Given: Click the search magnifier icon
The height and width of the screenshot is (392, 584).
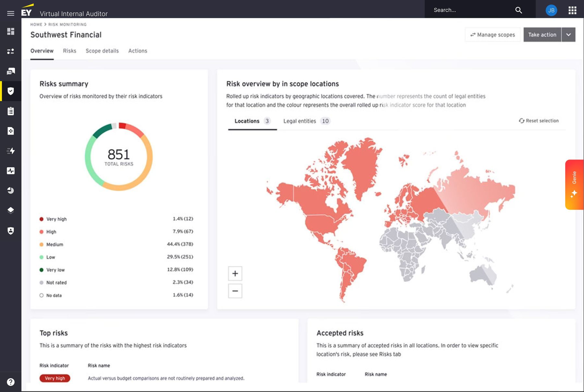Looking at the screenshot, I should click(x=518, y=10).
